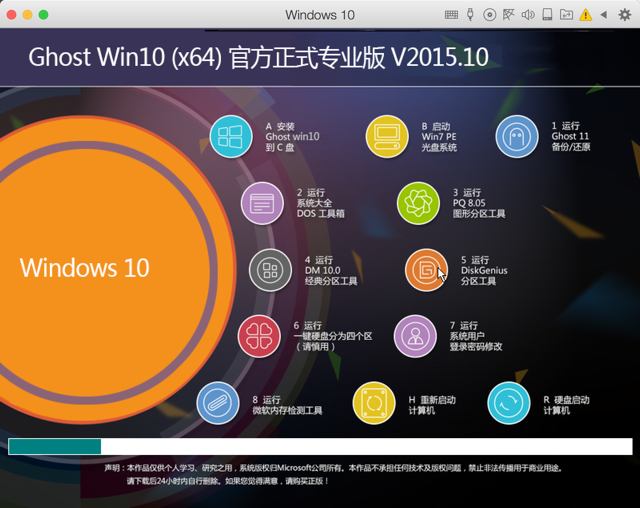Click the yellow warning triangle icon
This screenshot has width=640, height=508.
[x=586, y=15]
